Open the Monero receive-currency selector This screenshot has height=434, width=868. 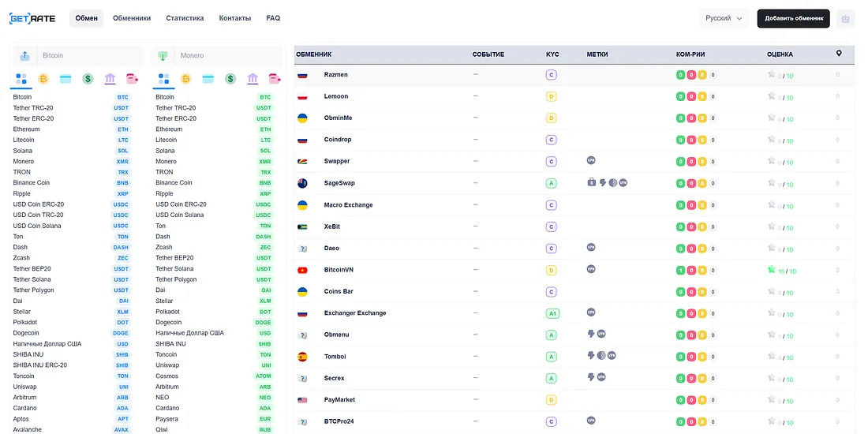[216, 56]
